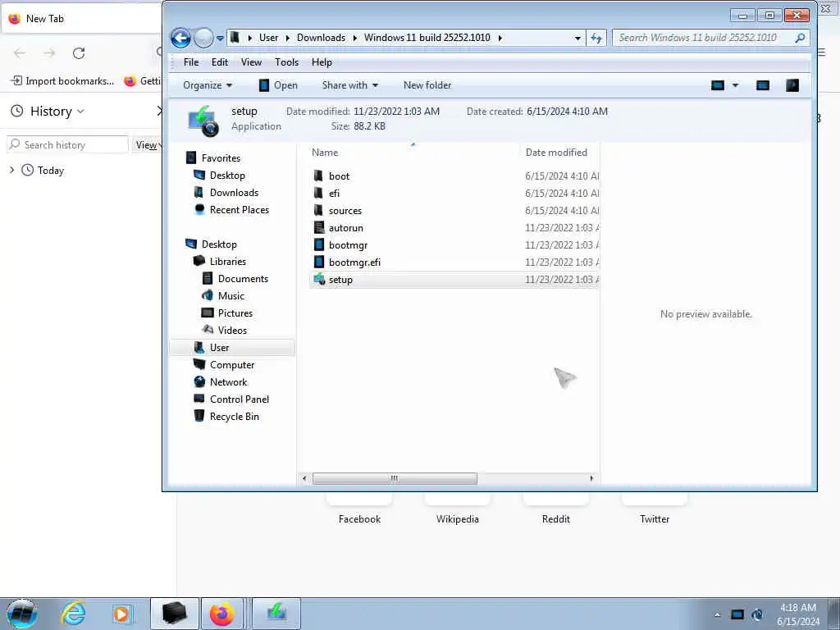Launch Internet Explorer from the taskbar
This screenshot has width=840, height=630.
pyautogui.click(x=73, y=614)
